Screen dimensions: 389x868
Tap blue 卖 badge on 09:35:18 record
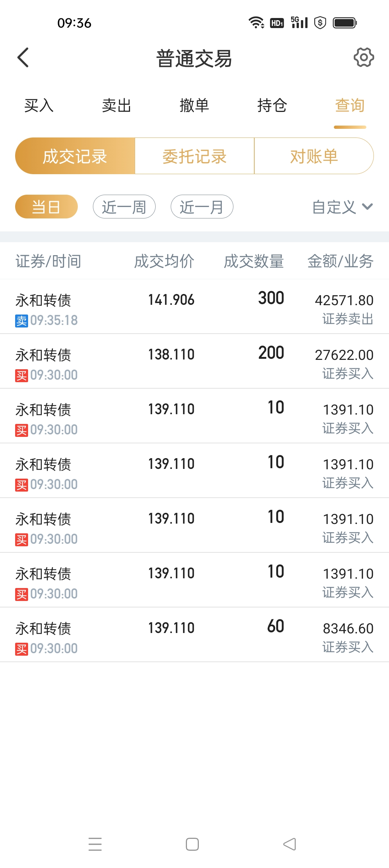21,321
